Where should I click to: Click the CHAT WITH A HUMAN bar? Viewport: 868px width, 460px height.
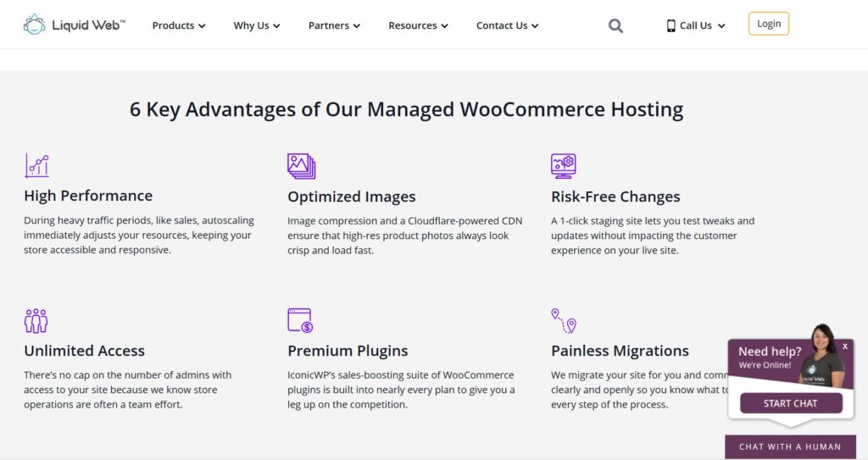[790, 446]
